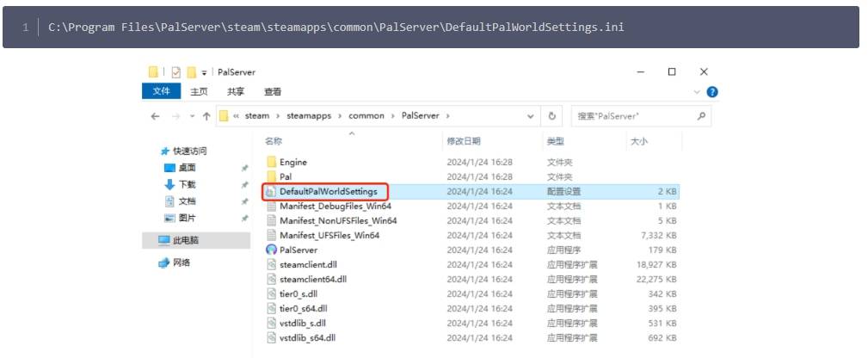
Task: Click the forward navigation arrow
Action: coord(175,116)
